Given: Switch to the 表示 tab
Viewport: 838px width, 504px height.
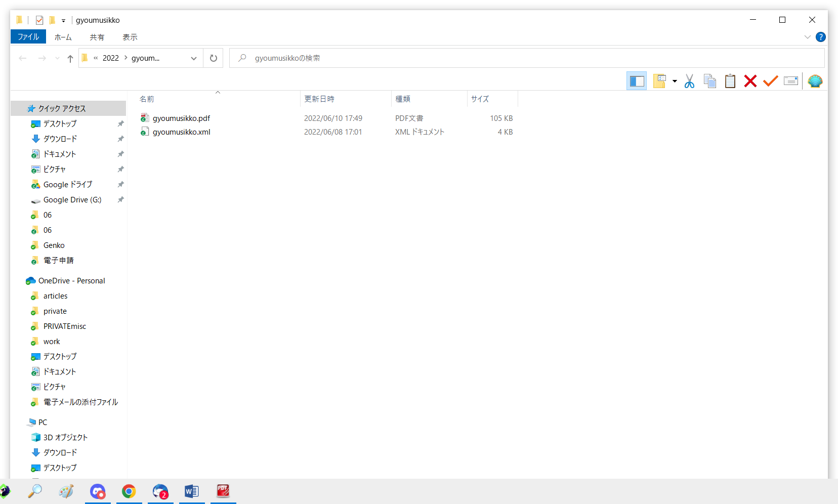Looking at the screenshot, I should point(130,37).
